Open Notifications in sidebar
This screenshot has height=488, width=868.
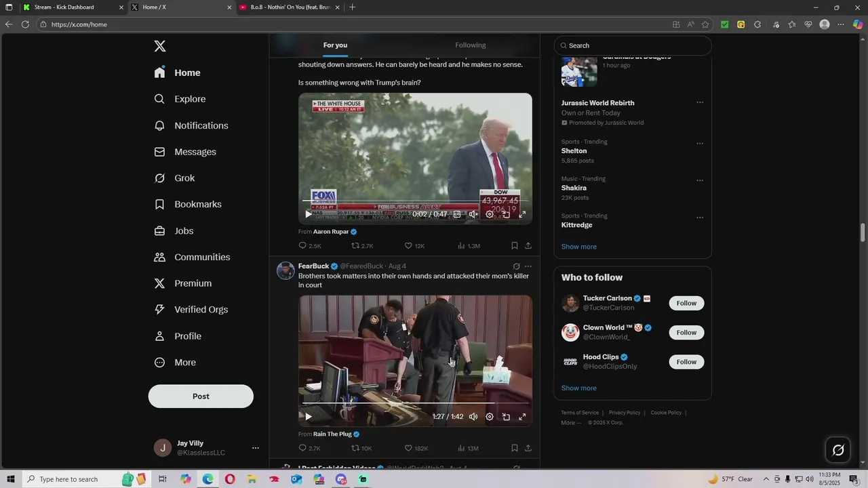[x=192, y=125]
